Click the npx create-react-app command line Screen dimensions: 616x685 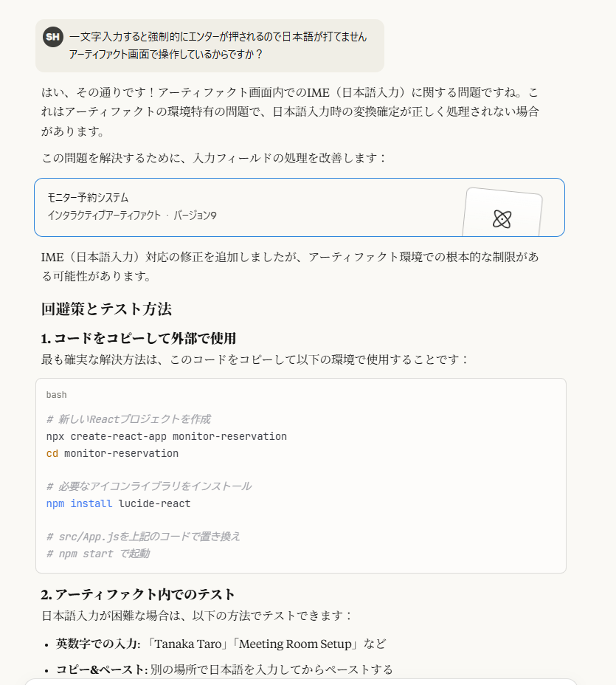[166, 436]
